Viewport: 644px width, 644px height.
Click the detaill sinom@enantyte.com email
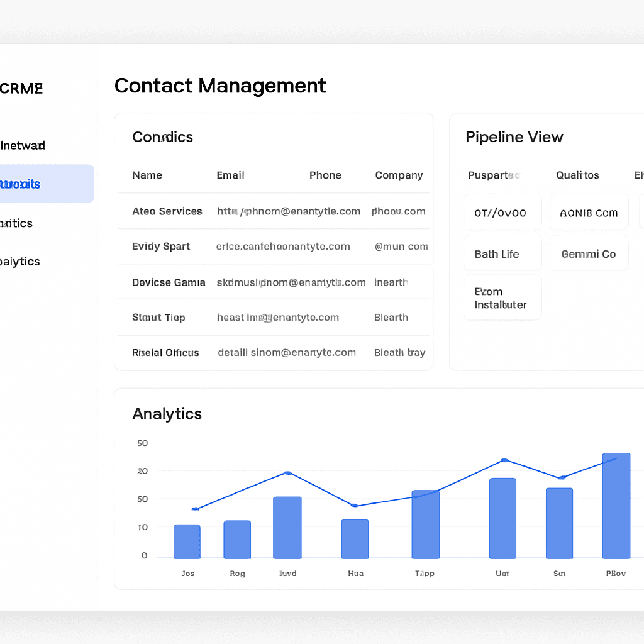click(x=287, y=353)
